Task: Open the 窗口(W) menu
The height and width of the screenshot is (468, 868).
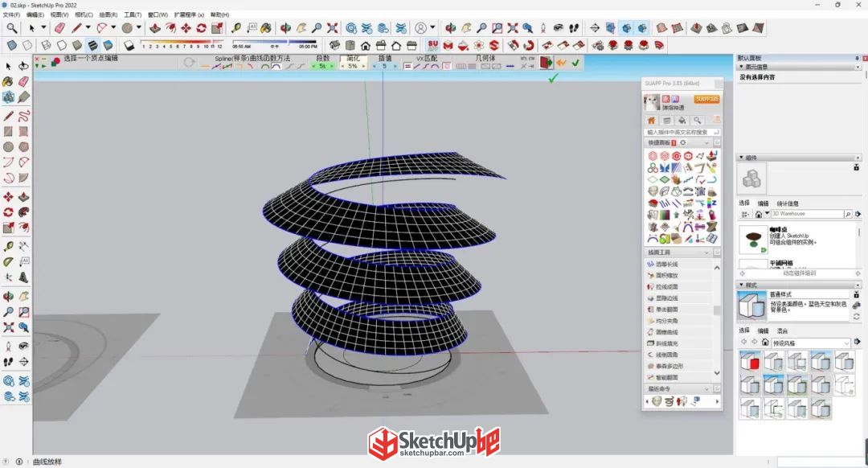Action: coord(158,15)
